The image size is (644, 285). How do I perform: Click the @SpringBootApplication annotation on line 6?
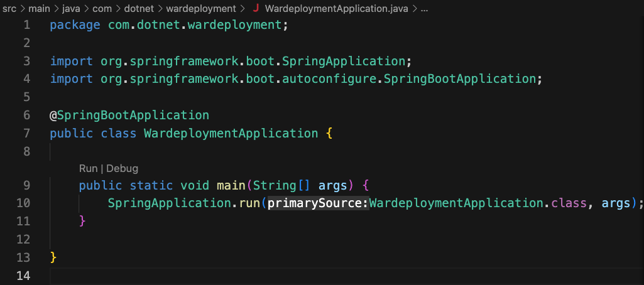tap(129, 116)
